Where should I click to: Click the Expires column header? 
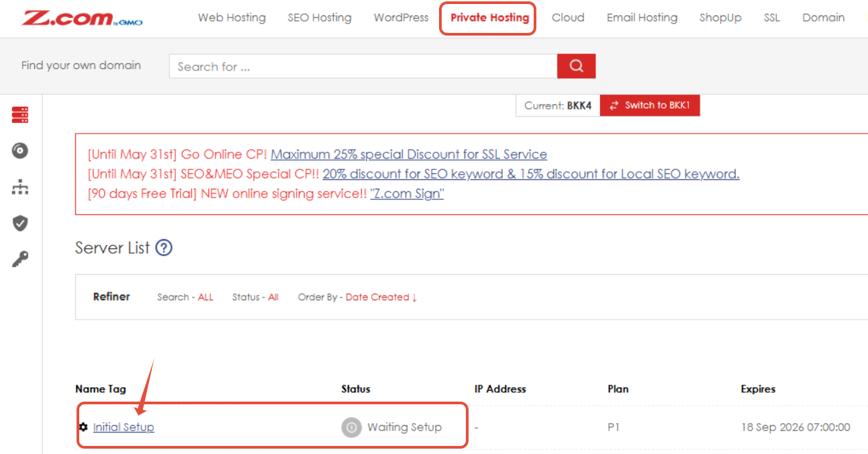tap(758, 389)
